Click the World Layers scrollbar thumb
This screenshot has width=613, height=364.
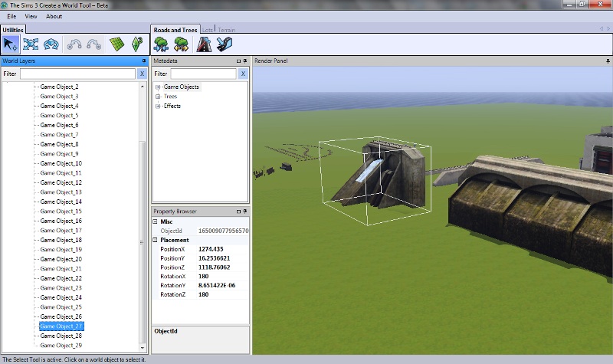tap(143, 242)
